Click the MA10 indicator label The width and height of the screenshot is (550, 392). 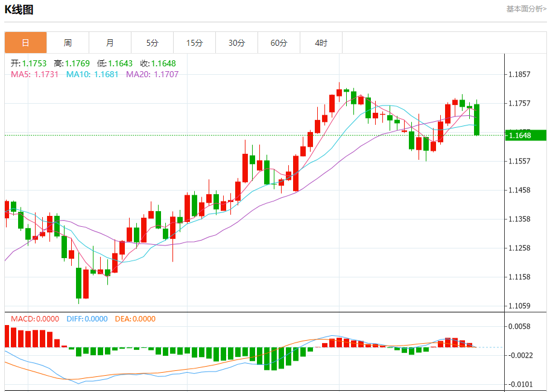92,74
